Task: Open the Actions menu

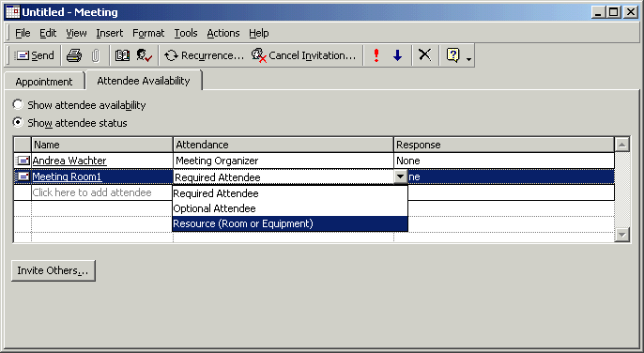Action: coord(223,33)
